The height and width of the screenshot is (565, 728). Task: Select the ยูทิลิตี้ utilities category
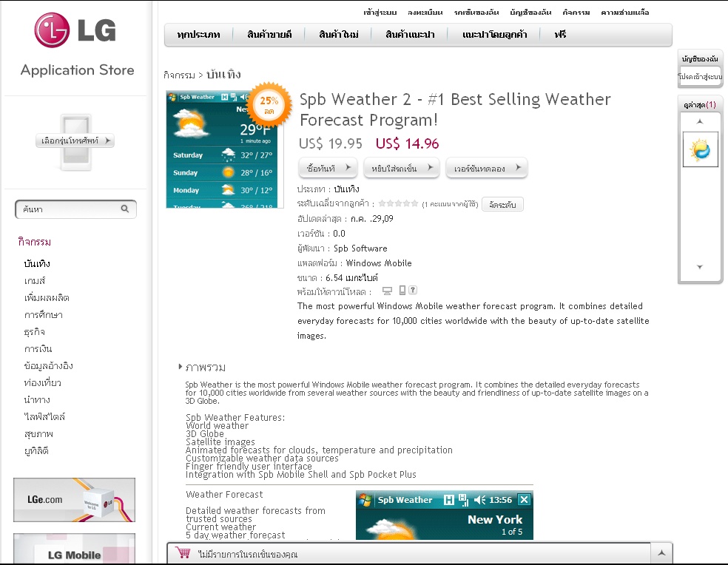click(36, 451)
